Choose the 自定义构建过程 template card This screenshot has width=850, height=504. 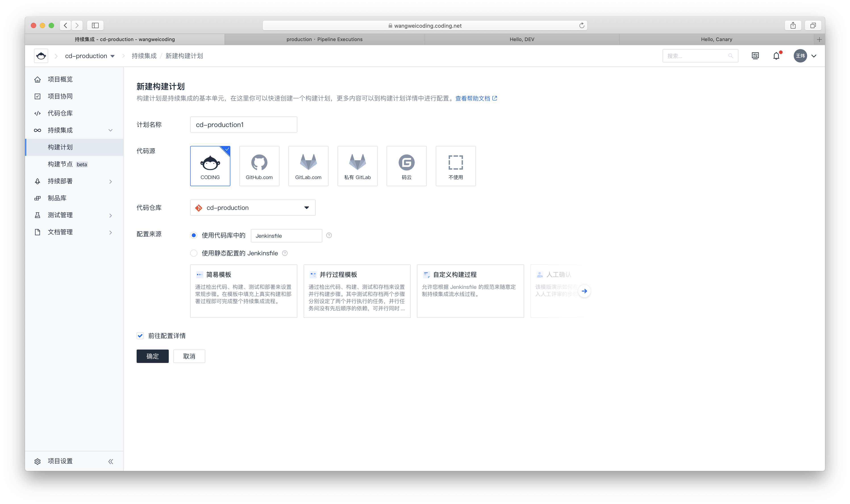click(470, 291)
